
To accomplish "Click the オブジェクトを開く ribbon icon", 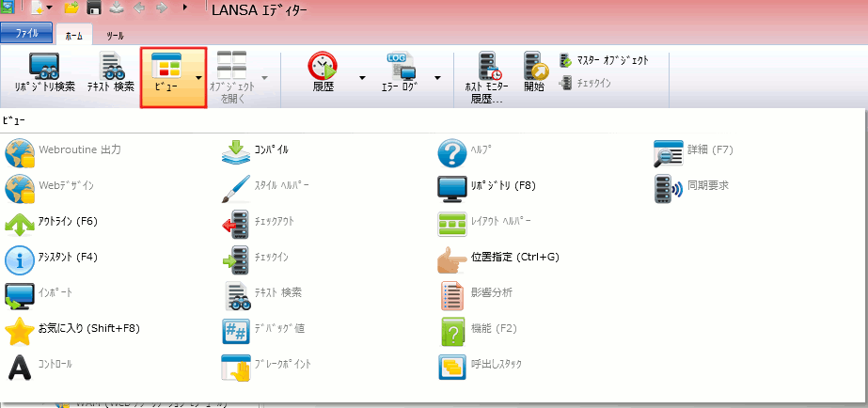I will tap(232, 65).
